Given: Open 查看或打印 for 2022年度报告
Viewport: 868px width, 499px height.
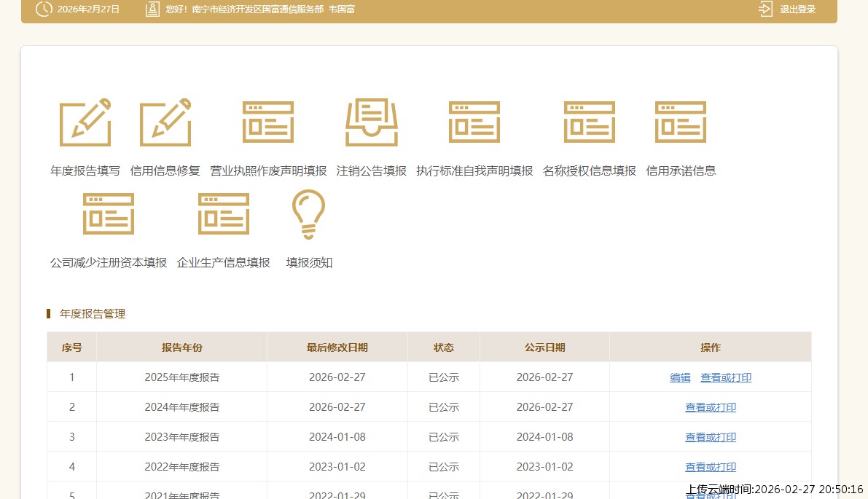Looking at the screenshot, I should click(x=711, y=467).
